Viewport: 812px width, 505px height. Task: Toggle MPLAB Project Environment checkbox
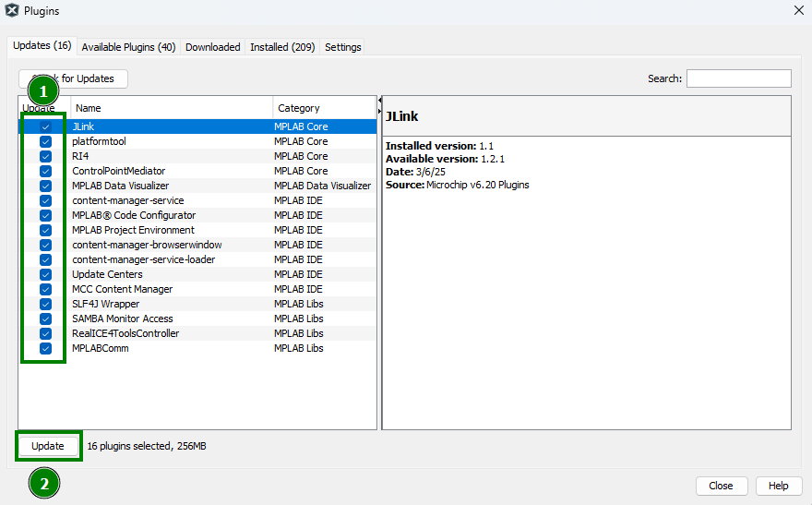(45, 230)
